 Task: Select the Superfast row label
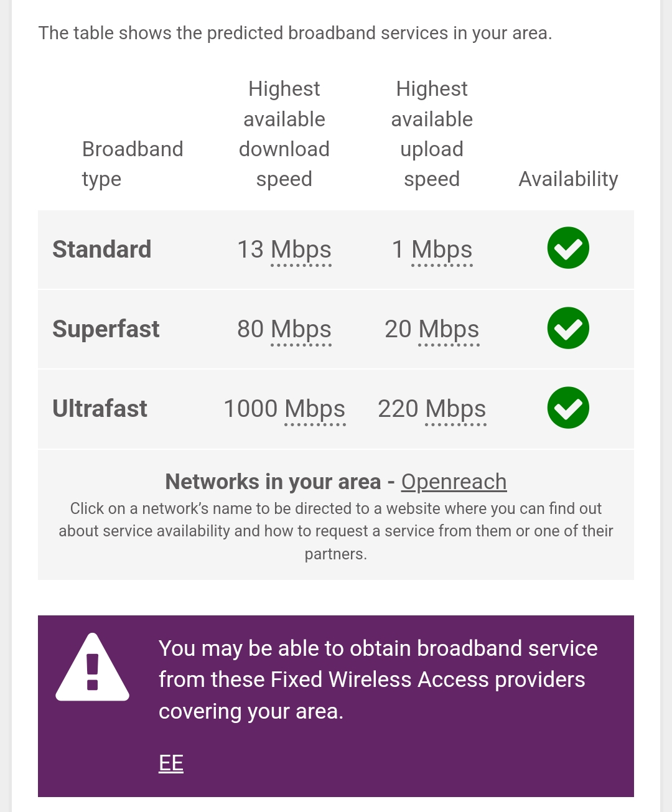point(106,329)
